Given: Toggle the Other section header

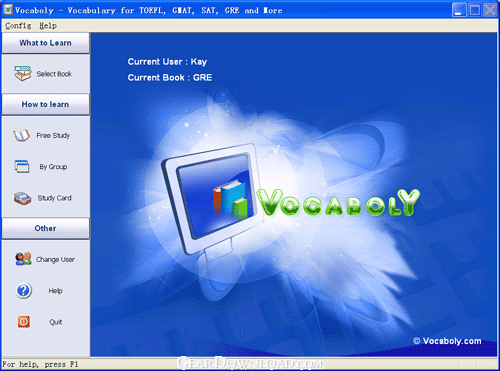Looking at the screenshot, I should pyautogui.click(x=46, y=228).
